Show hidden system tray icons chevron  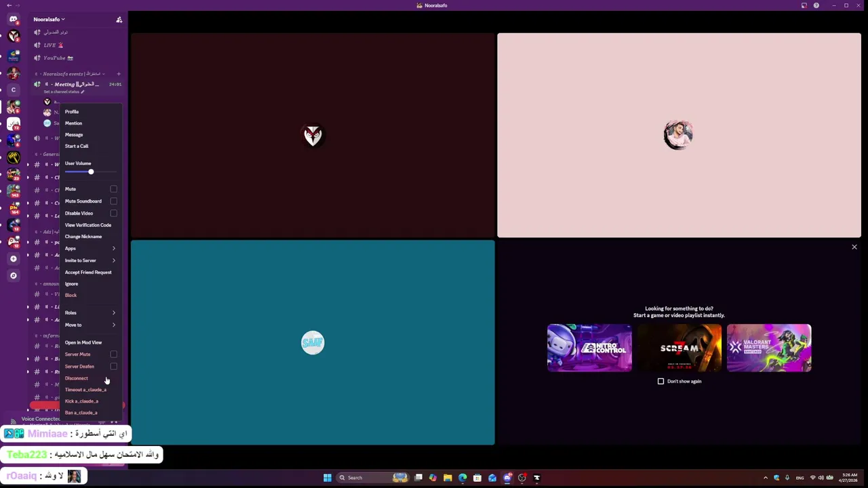766,478
